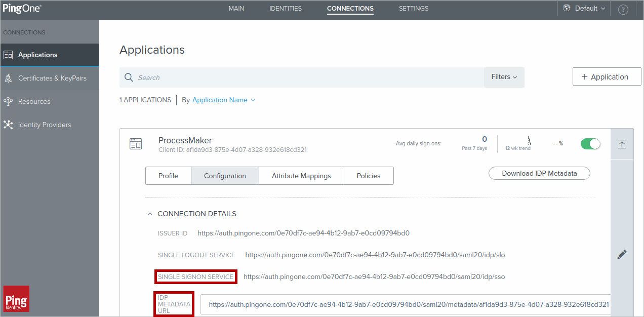Click the search magnifier icon
The image size is (644, 317).
pos(129,77)
